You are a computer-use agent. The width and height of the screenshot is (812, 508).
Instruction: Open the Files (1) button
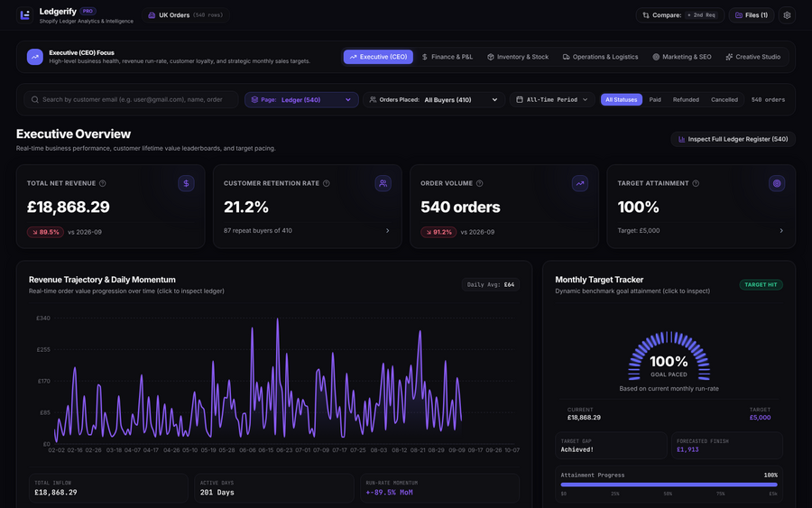(x=752, y=15)
